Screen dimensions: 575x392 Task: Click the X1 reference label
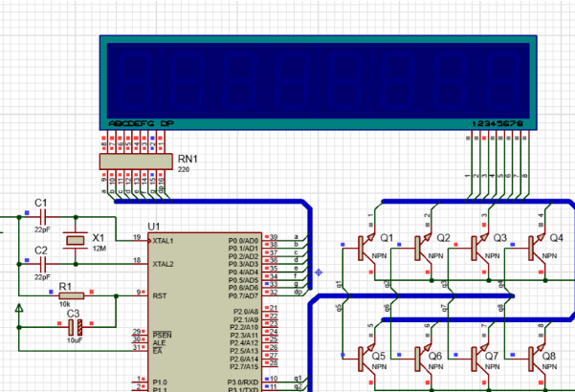tap(99, 238)
